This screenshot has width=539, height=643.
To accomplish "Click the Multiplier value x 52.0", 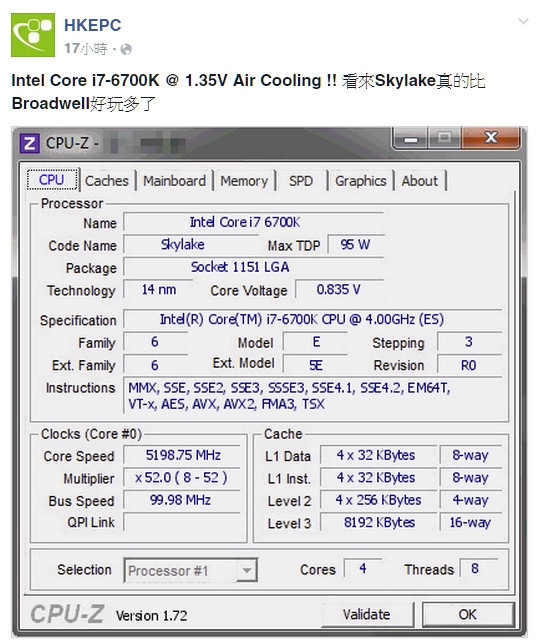I will point(182,478).
